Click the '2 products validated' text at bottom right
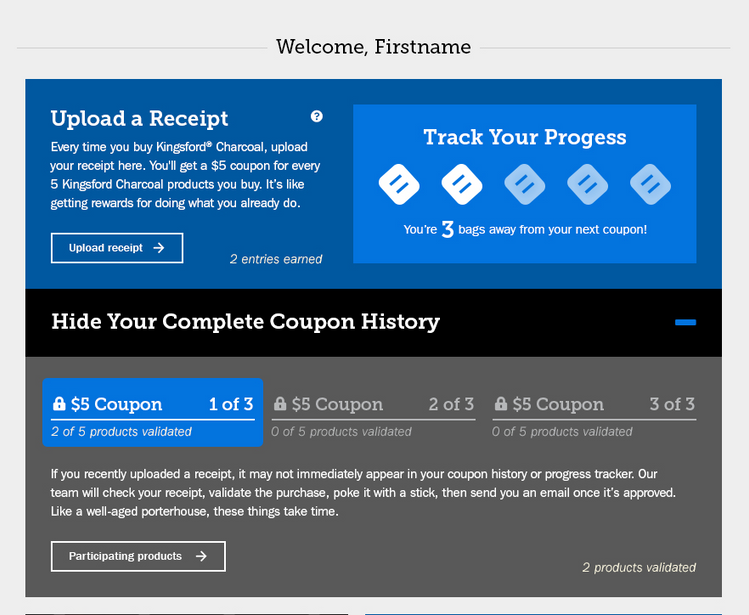This screenshot has height=615, width=749. pyautogui.click(x=639, y=567)
